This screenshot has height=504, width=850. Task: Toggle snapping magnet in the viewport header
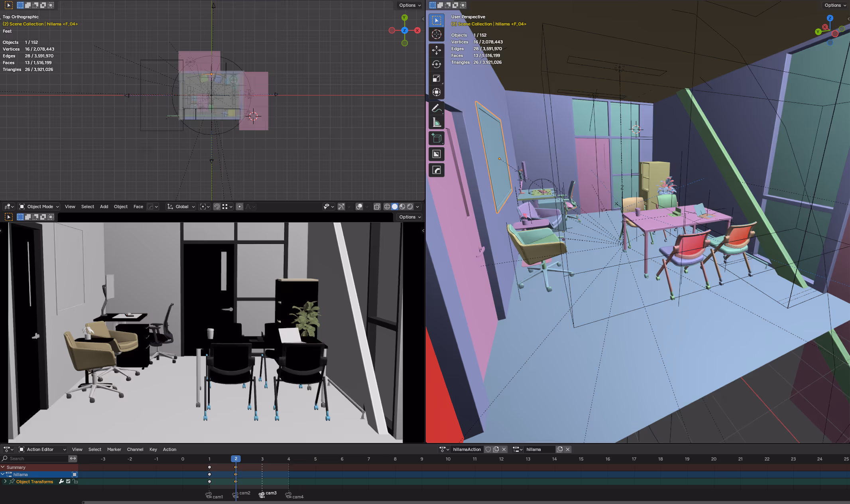[x=216, y=207]
